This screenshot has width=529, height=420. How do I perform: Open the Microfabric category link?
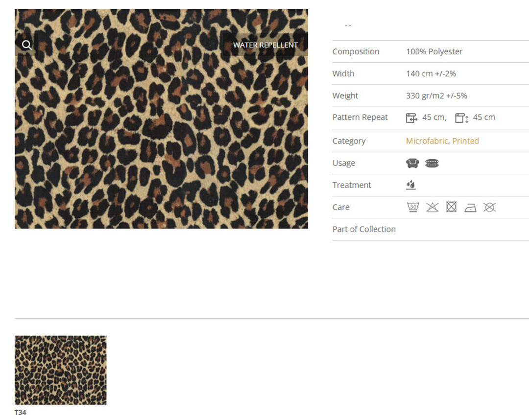coord(427,141)
